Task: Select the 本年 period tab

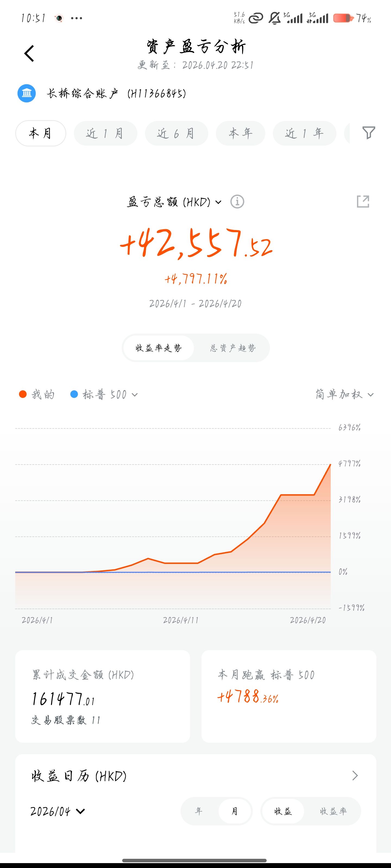Action: pos(241,133)
